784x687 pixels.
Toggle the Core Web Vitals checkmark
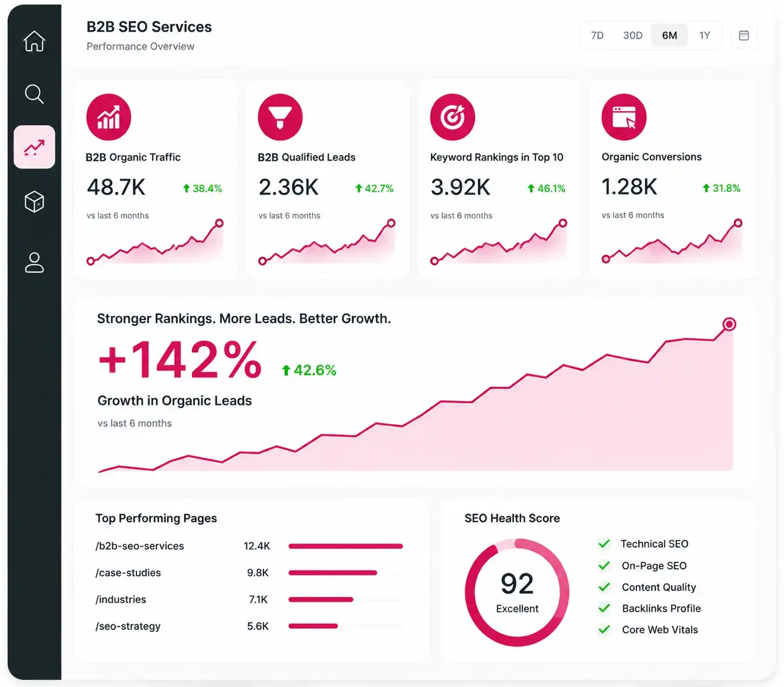coord(604,630)
